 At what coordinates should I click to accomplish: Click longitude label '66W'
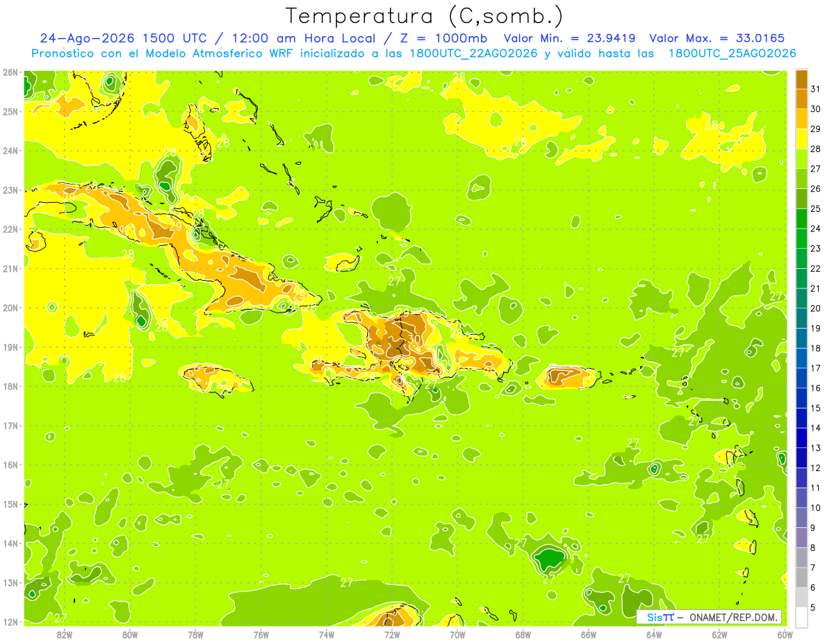click(589, 634)
